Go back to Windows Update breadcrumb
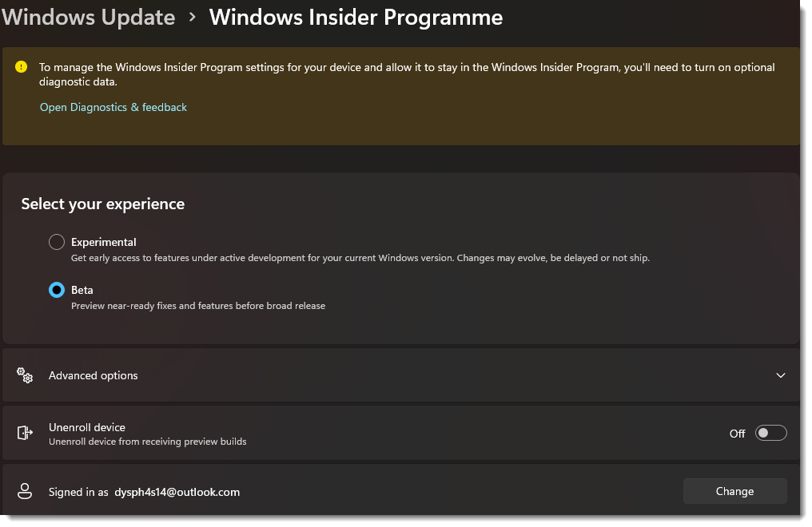This screenshot has height=527, width=812. [x=88, y=17]
